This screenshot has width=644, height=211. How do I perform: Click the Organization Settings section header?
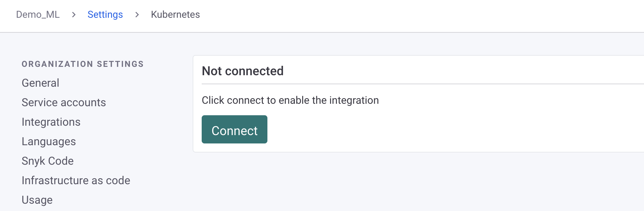pos(82,64)
